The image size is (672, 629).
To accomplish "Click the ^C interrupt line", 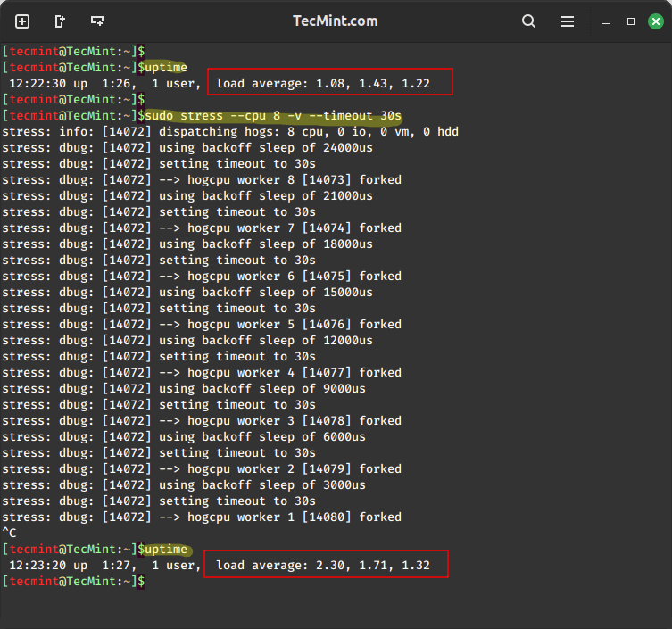I will pyautogui.click(x=9, y=533).
